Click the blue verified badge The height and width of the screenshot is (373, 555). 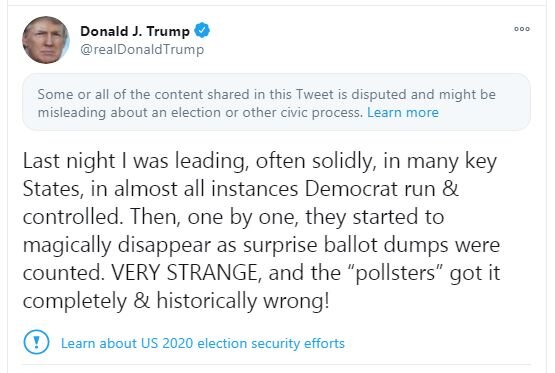pyautogui.click(x=202, y=30)
